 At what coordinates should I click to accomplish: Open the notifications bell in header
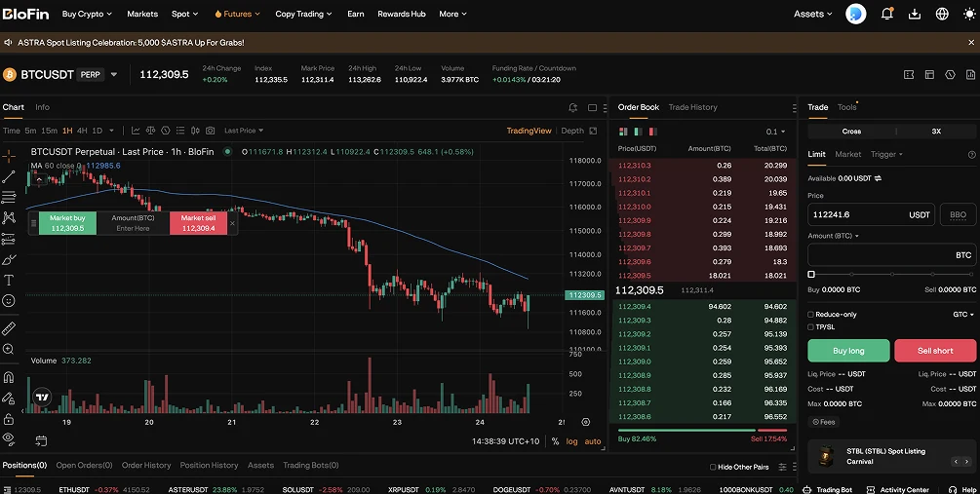tap(886, 14)
